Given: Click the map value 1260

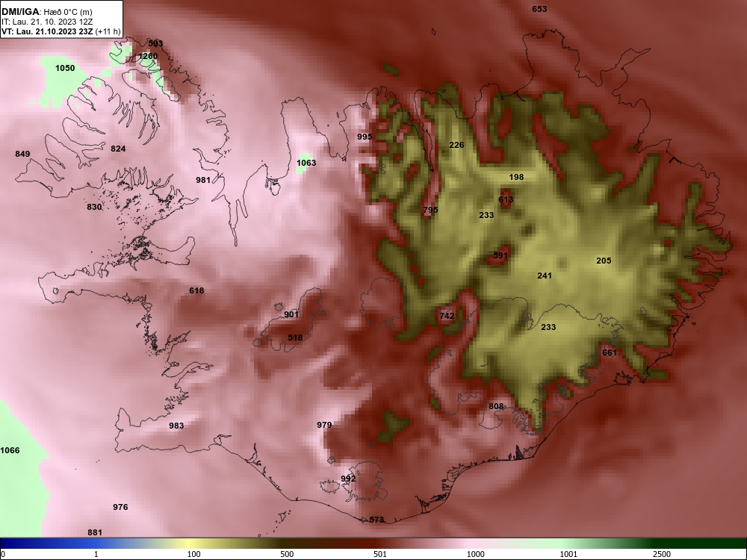Looking at the screenshot, I should (148, 56).
